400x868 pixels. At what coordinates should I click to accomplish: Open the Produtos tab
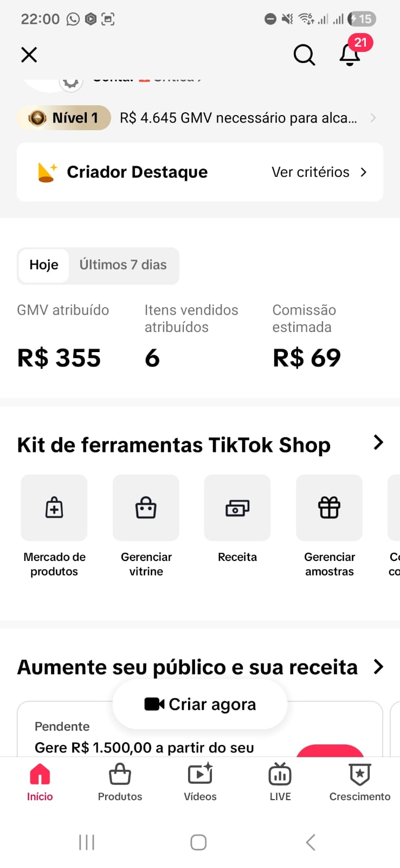click(x=120, y=782)
